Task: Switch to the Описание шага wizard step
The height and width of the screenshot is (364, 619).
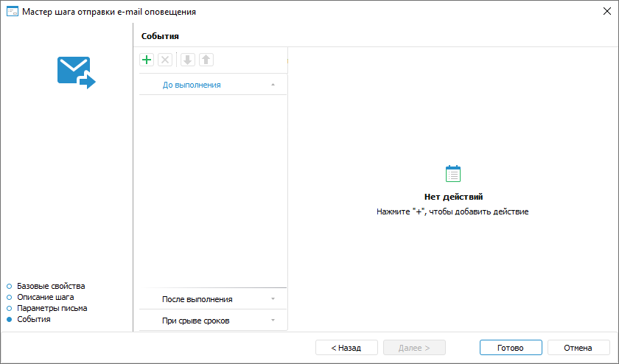Action: pos(45,297)
